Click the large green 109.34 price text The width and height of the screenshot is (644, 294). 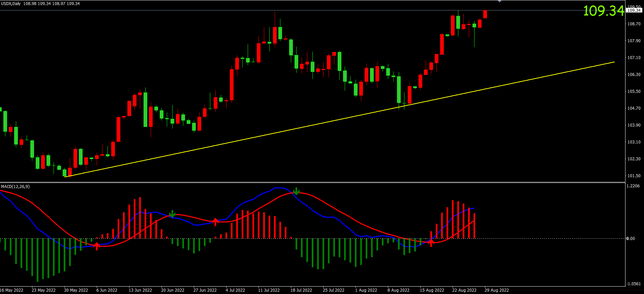tap(604, 11)
